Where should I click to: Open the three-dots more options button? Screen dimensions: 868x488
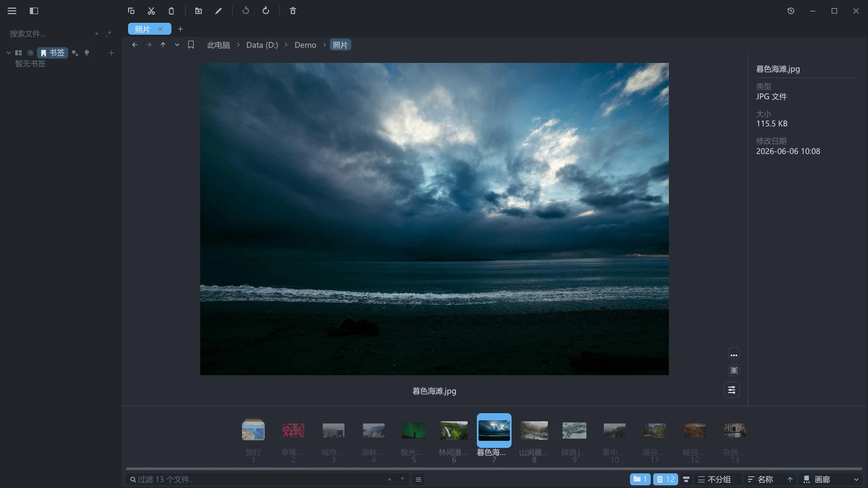733,354
